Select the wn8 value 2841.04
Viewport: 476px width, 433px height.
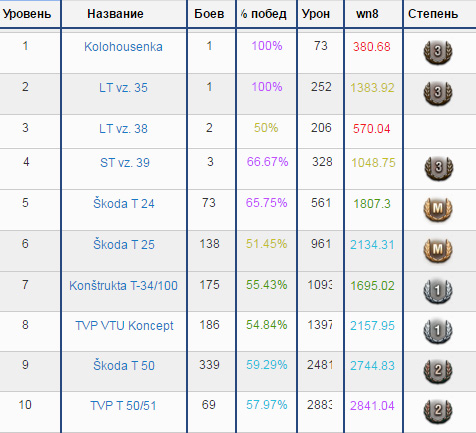coord(372,406)
